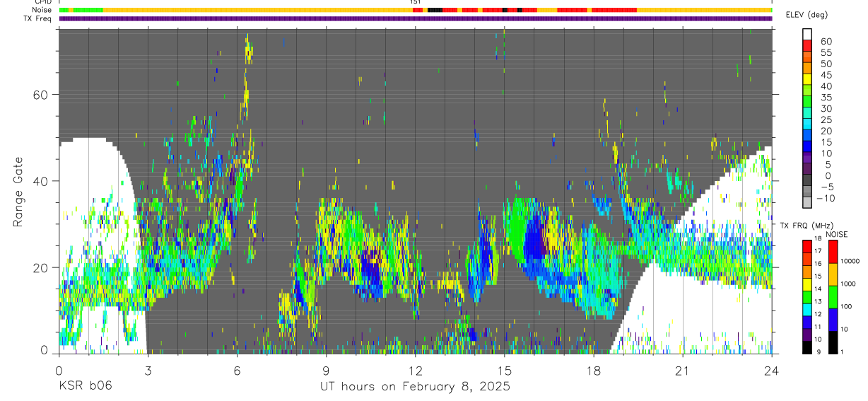Click the '45' elevation colorbar label
Image resolution: width=868 pixels, height=401 pixels.
(x=826, y=74)
